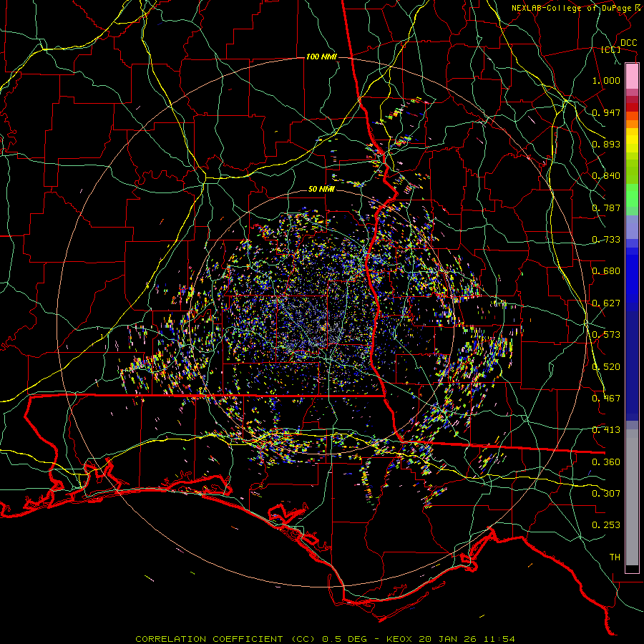
Task: Click the 0.413 legend value
Action: pos(606,430)
